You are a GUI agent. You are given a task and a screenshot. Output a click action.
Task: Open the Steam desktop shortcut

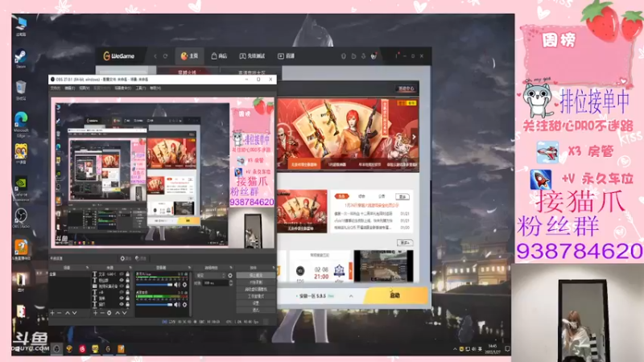pyautogui.click(x=21, y=58)
